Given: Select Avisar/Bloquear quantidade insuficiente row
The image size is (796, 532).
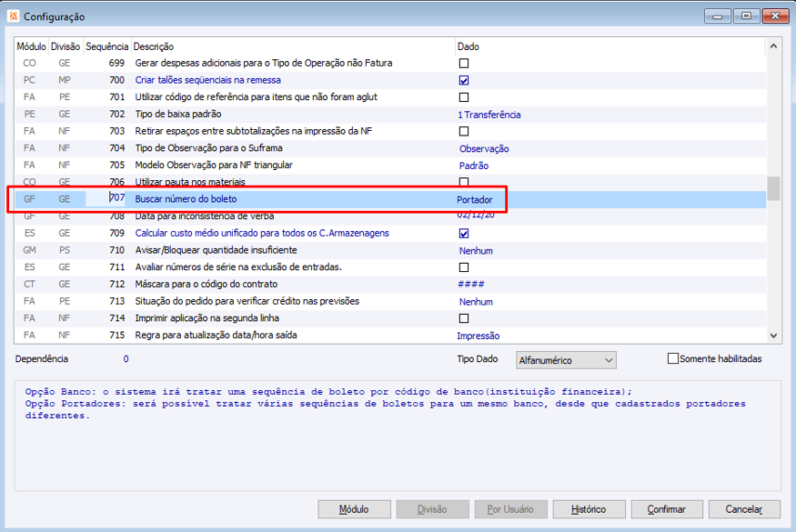Looking at the screenshot, I should [x=390, y=250].
